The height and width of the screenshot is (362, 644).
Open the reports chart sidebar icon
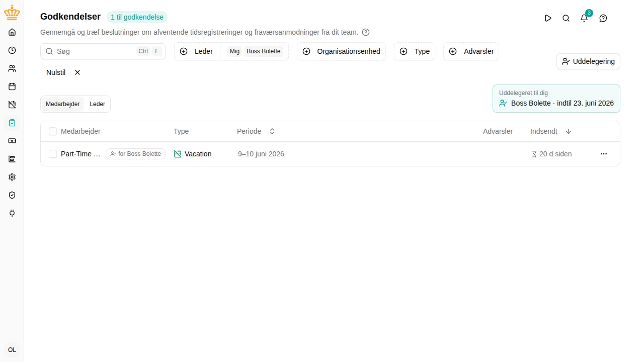pyautogui.click(x=12, y=159)
